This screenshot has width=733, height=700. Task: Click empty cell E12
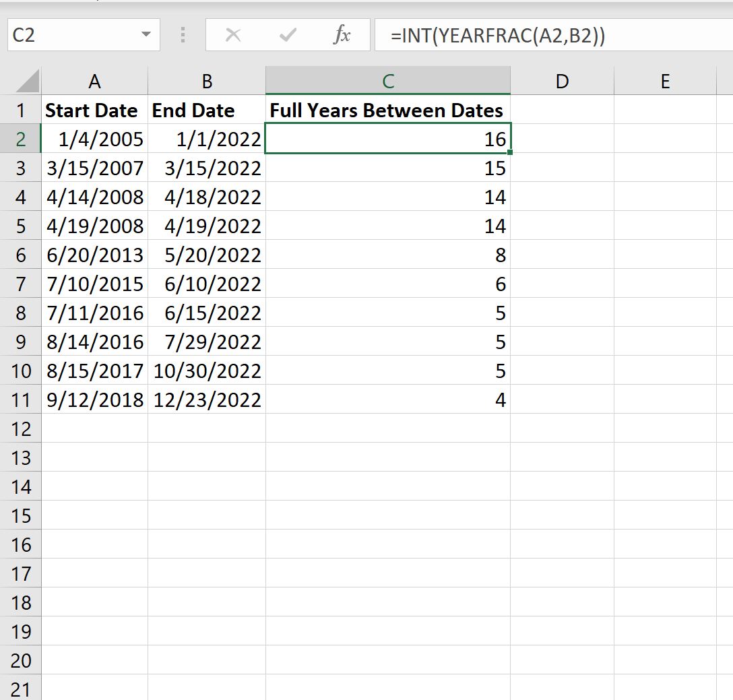(664, 428)
